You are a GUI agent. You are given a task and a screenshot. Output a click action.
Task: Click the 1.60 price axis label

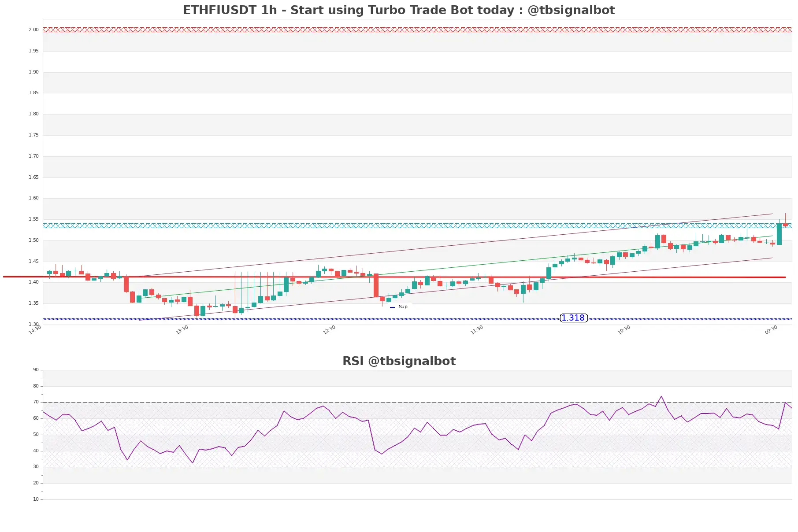(x=33, y=198)
